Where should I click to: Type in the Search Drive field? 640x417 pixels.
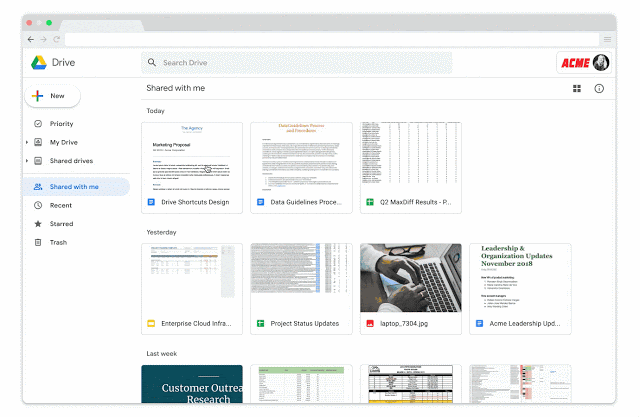[300, 63]
